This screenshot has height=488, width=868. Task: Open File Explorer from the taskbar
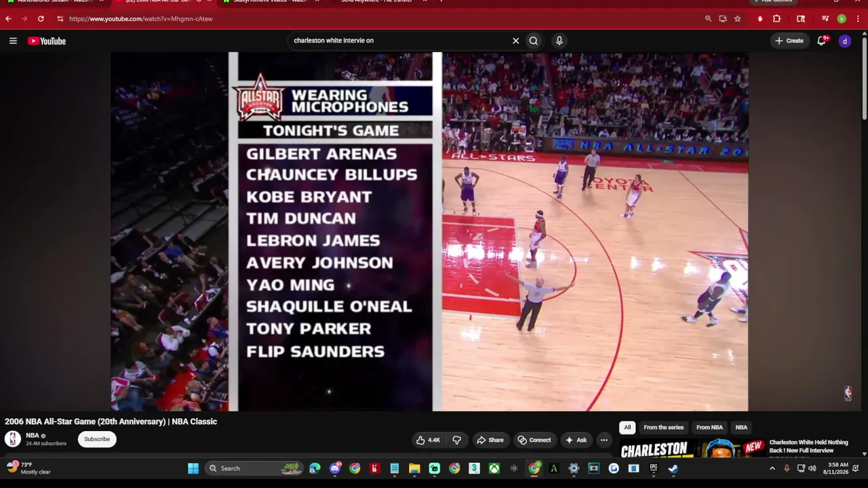414,468
